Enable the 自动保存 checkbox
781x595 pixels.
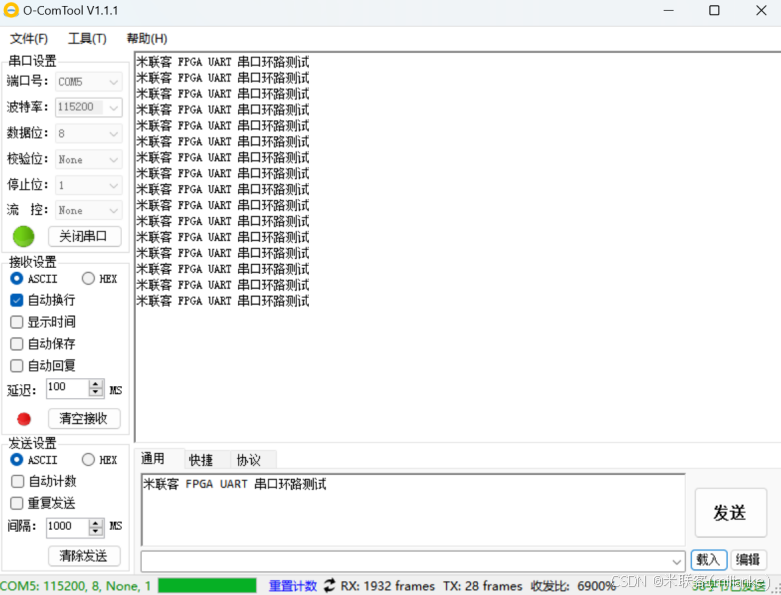16,344
